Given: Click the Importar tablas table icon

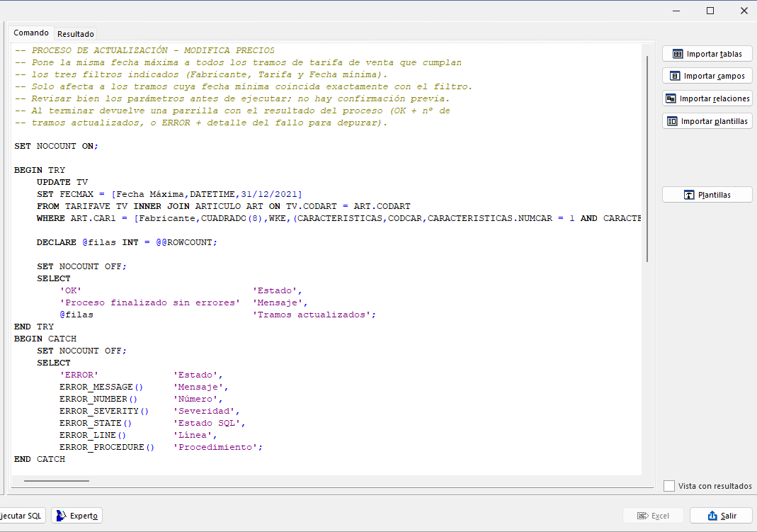Looking at the screenshot, I should [678, 54].
